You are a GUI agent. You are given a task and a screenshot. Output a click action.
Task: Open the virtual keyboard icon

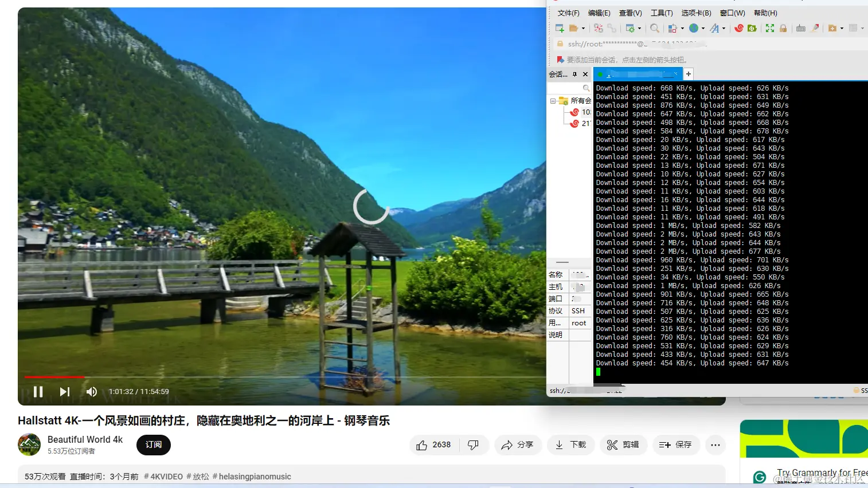[800, 27]
